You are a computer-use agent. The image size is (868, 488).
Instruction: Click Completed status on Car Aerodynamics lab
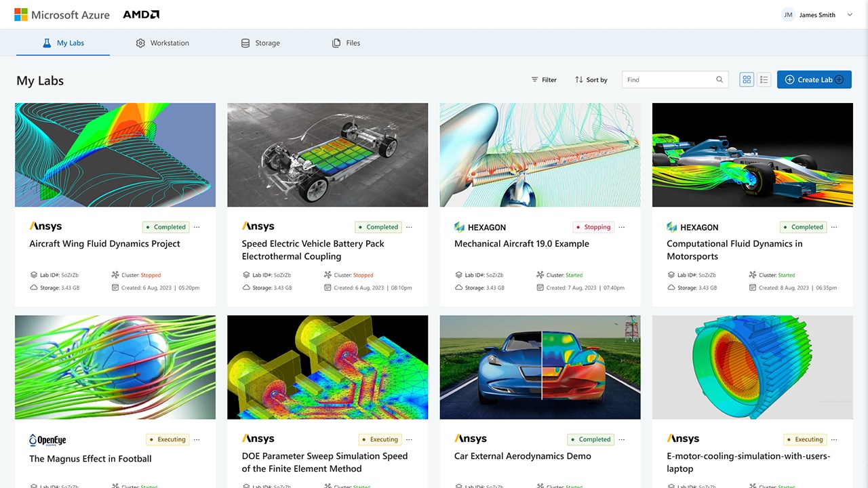(x=591, y=439)
